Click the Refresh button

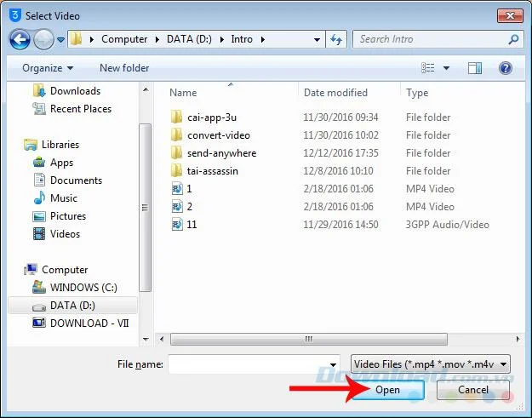(336, 39)
